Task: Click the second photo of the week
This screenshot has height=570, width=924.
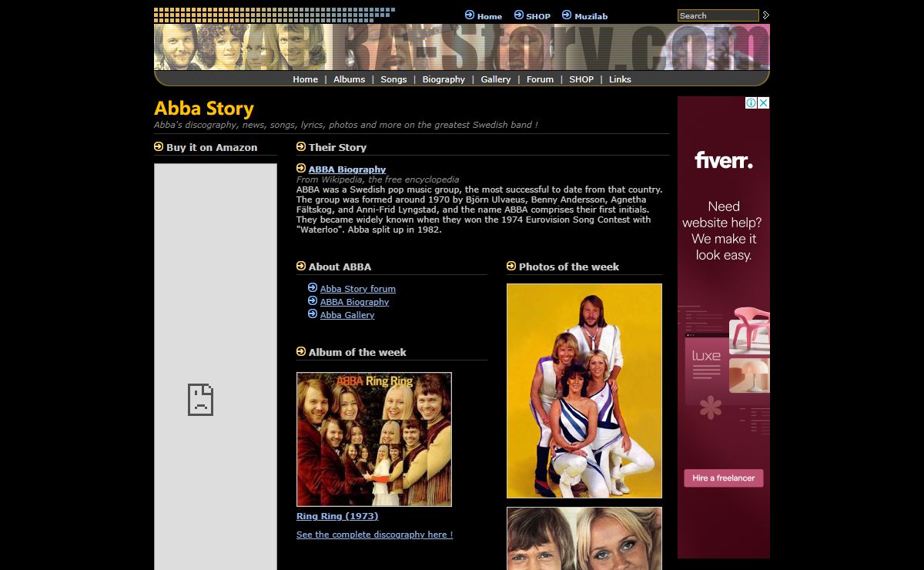Action: pyautogui.click(x=584, y=538)
